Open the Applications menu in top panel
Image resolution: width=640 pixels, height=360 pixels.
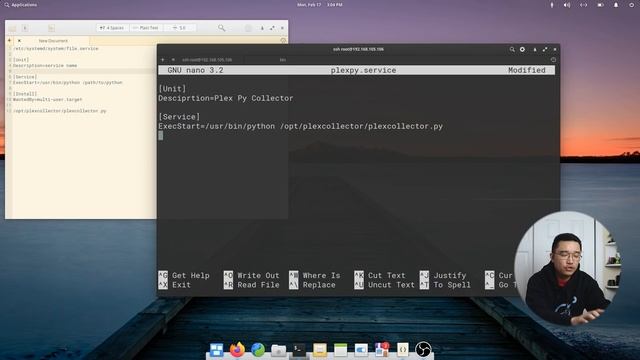coord(20,5)
